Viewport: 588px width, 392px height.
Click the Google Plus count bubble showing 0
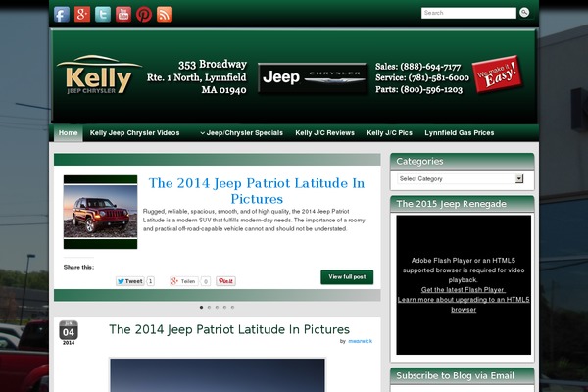[x=206, y=281]
